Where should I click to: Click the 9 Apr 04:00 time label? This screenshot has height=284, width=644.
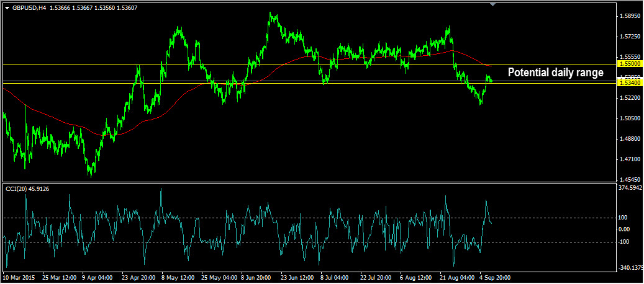tap(98, 277)
